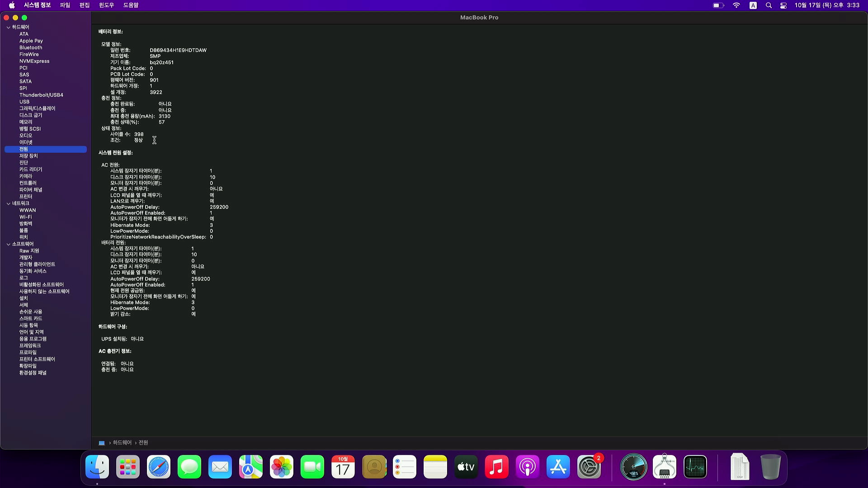The image size is (868, 488).
Task: Open Maps app in Dock
Action: 251,467
